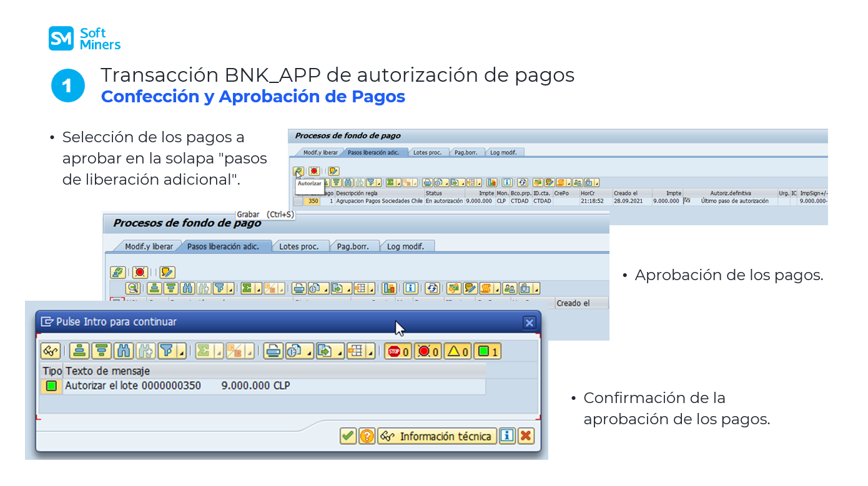
Task: Toggle the green success message filter
Action: (488, 351)
